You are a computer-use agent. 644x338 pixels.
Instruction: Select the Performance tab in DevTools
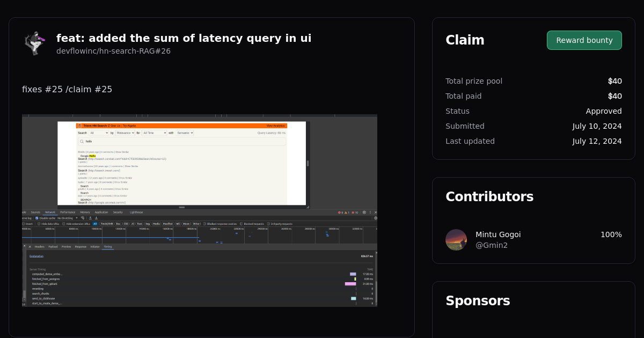pos(68,212)
